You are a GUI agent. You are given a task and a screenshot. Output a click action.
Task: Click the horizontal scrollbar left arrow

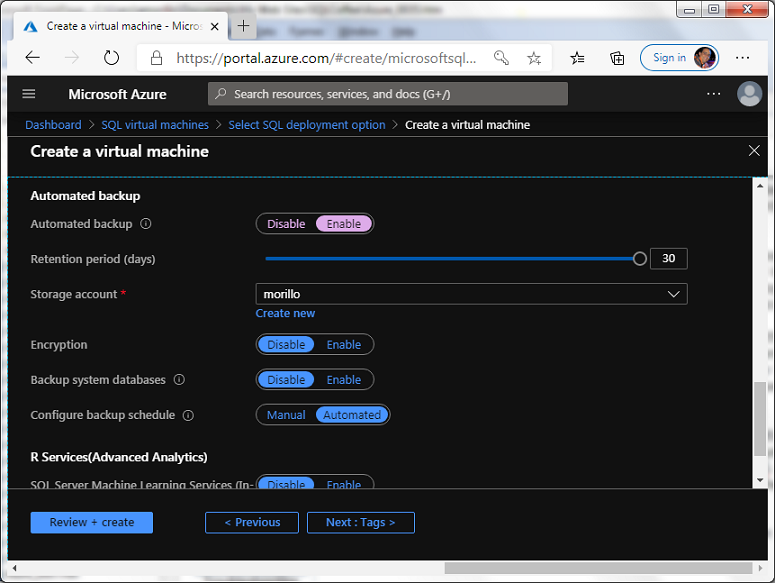[x=14, y=568]
